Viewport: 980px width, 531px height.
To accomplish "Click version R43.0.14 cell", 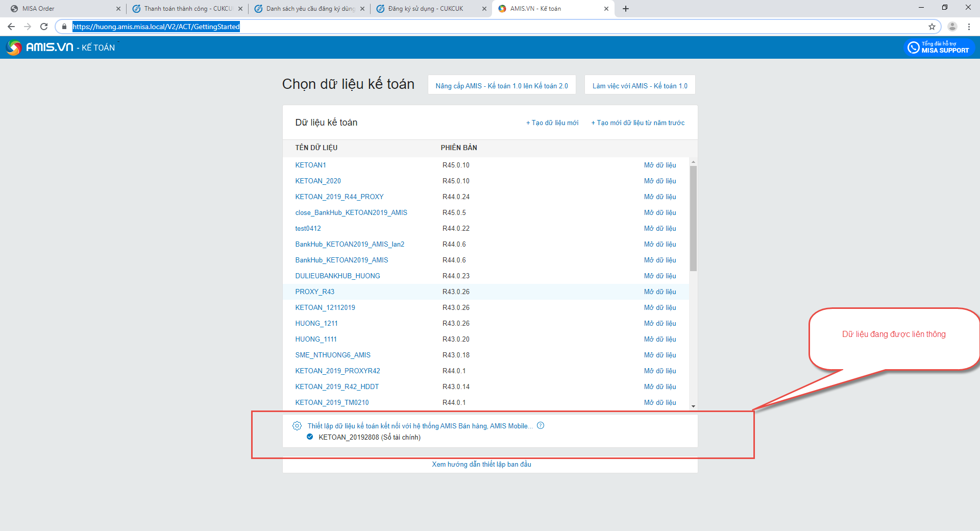I will click(x=456, y=387).
